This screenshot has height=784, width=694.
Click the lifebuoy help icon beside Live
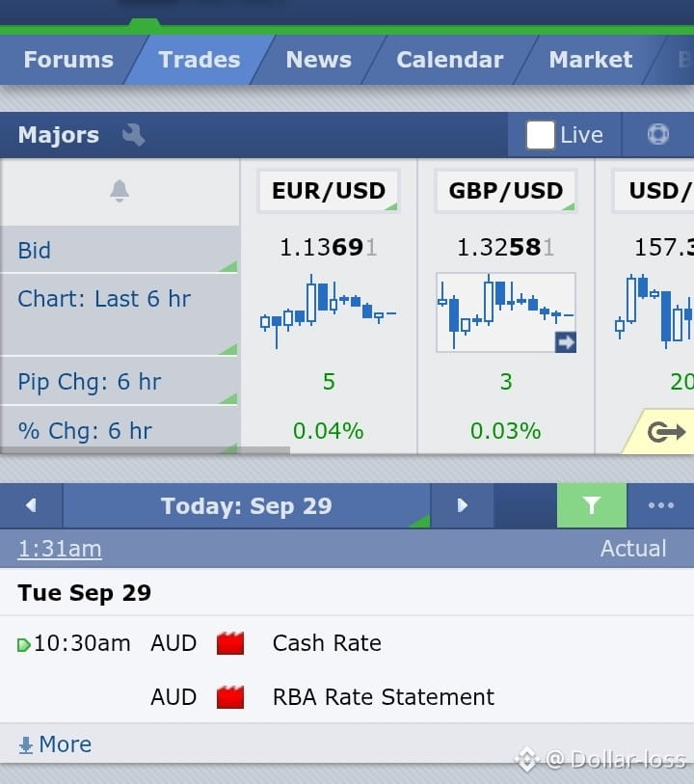point(658,134)
